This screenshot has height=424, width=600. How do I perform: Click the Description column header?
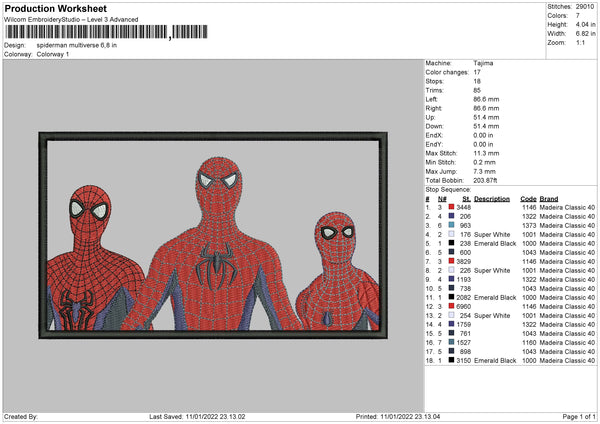(491, 197)
